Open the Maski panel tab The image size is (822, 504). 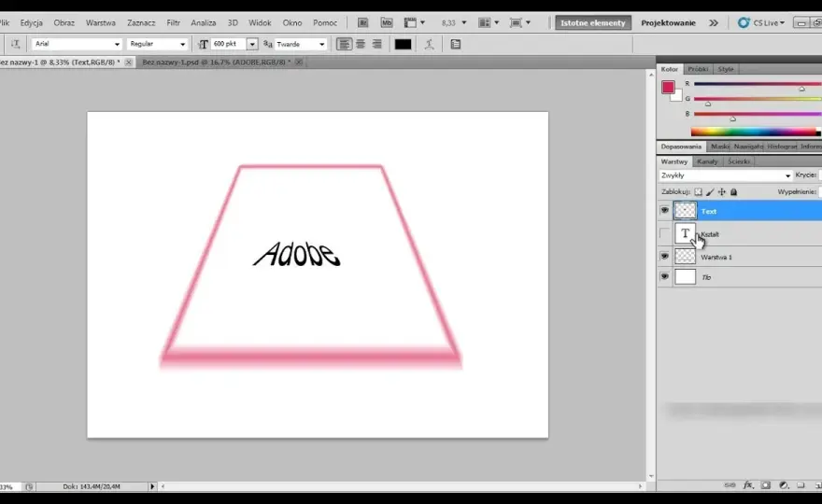(x=720, y=147)
